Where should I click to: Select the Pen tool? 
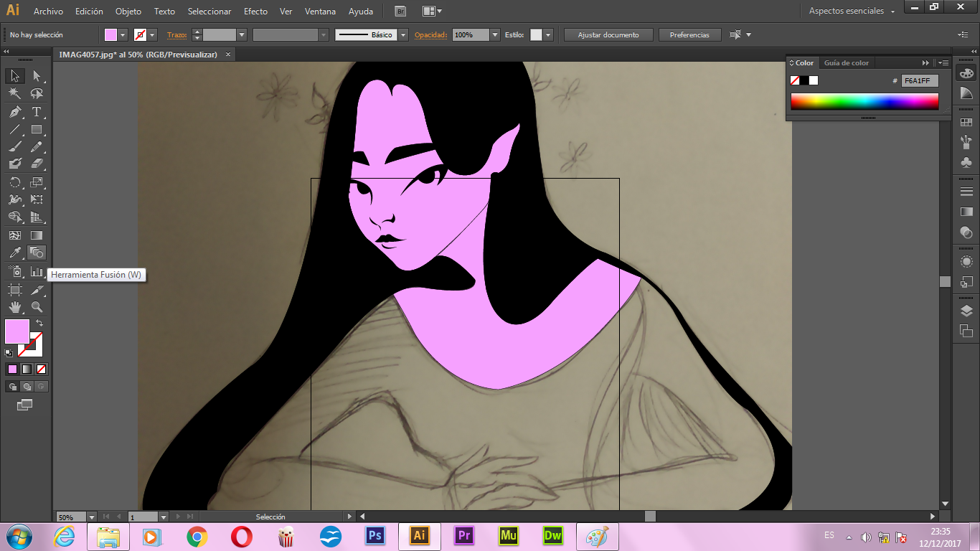coord(15,112)
